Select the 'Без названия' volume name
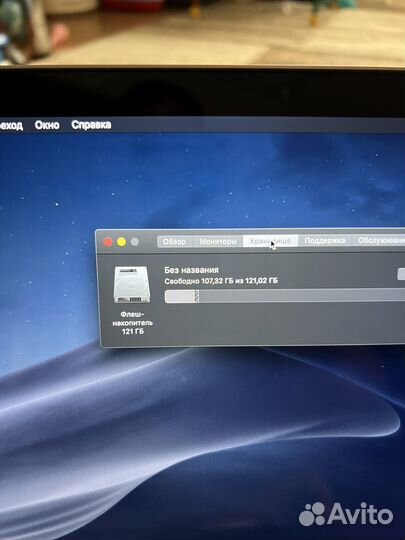405x540 pixels. tap(191, 270)
